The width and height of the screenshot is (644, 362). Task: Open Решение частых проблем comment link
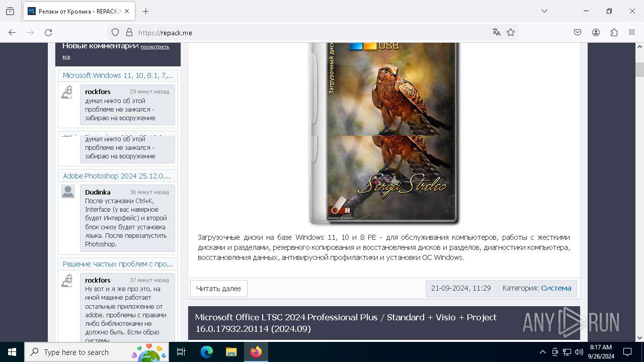point(118,264)
